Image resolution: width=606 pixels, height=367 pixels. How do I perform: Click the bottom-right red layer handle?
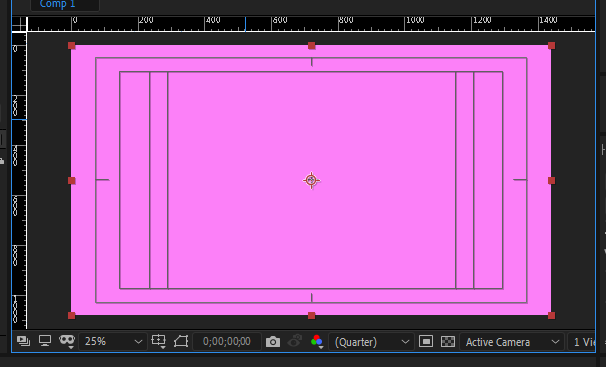pyautogui.click(x=552, y=316)
